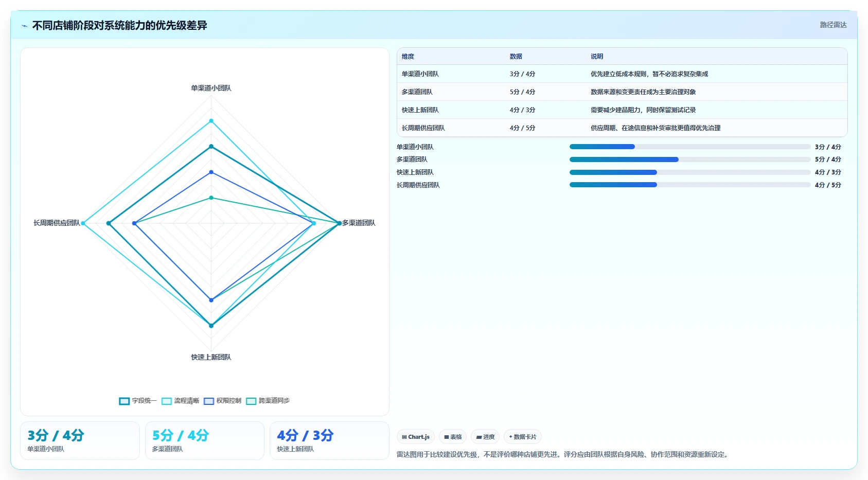Open the 单渠道小团队 score card
Viewport: 868px width, 480px height.
(80, 440)
